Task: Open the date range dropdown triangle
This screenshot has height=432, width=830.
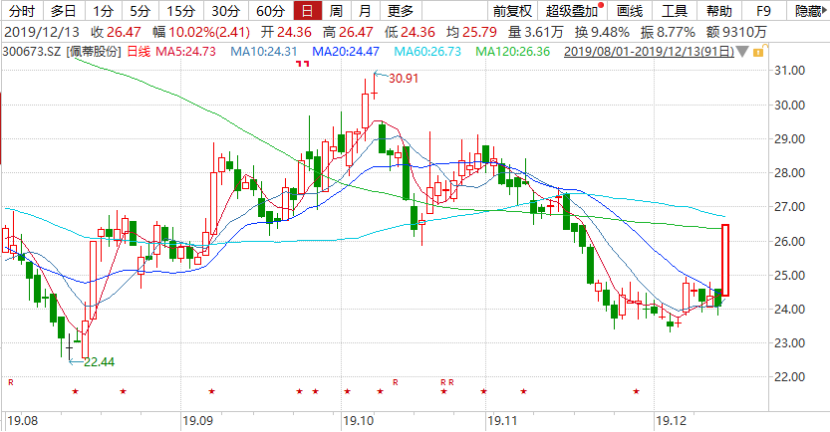Action: click(742, 52)
